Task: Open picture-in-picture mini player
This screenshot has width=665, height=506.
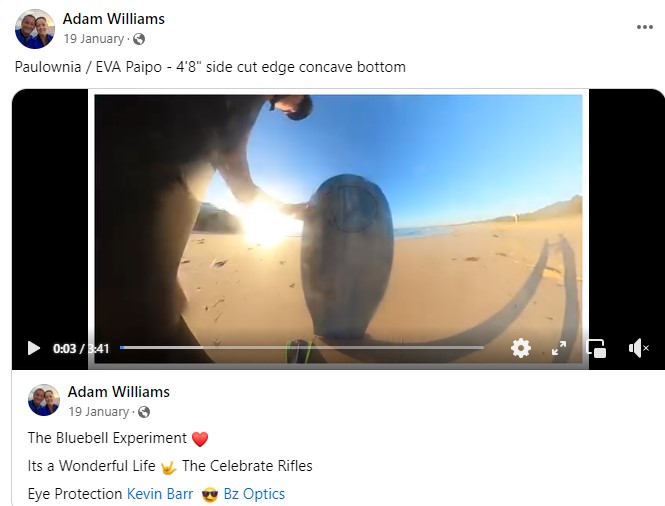Action: [596, 348]
